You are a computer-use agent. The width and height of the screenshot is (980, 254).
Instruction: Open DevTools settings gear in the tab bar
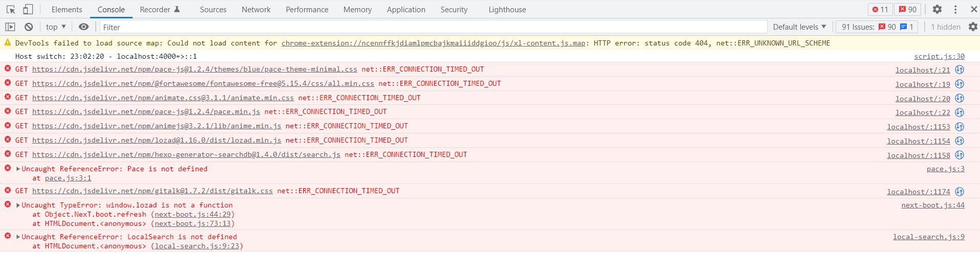(x=937, y=9)
